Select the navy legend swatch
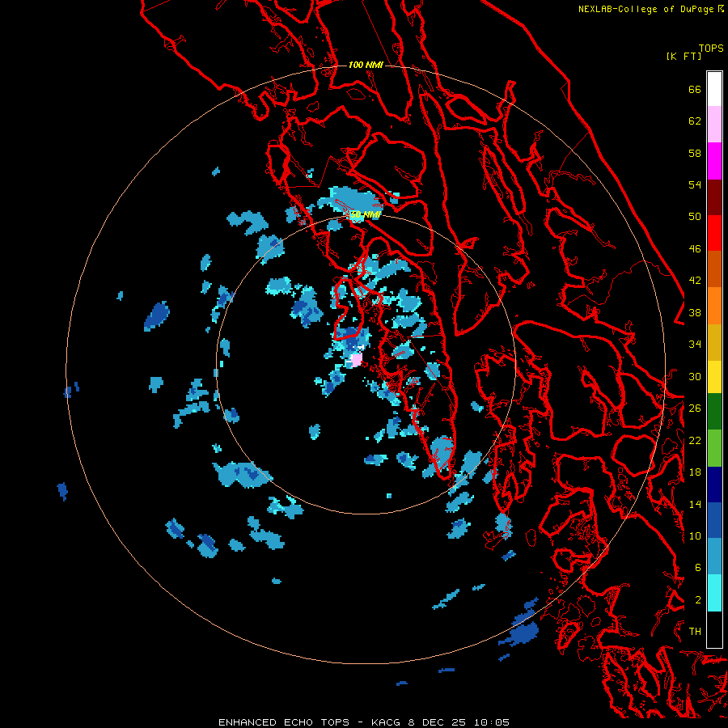The image size is (728, 728). click(x=714, y=485)
